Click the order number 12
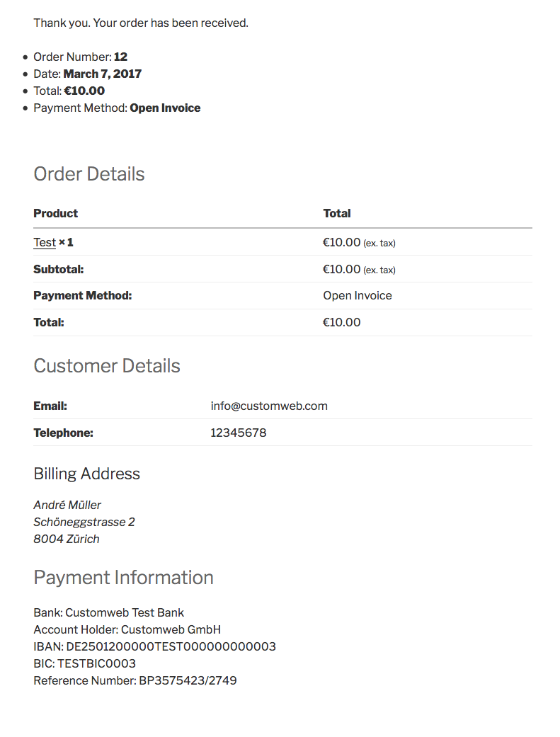This screenshot has width=560, height=737. coord(120,57)
